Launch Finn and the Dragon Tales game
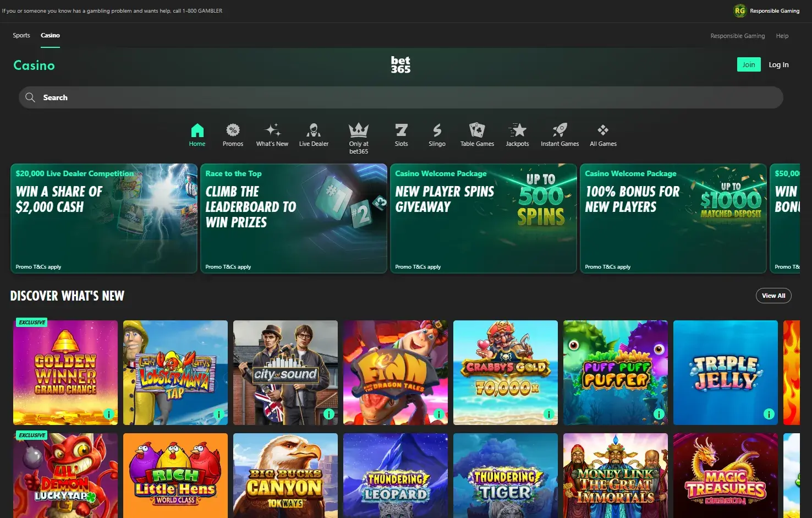Image resolution: width=812 pixels, height=518 pixels. (x=396, y=373)
